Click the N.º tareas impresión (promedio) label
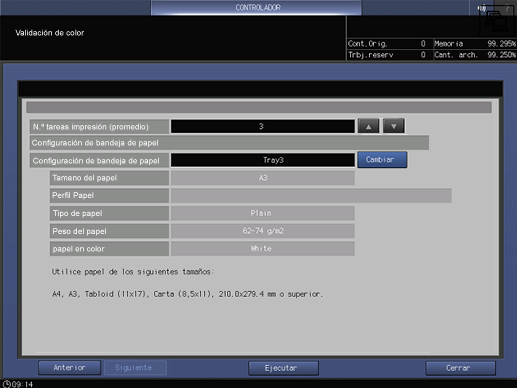This screenshot has height=388, width=517. click(99, 127)
